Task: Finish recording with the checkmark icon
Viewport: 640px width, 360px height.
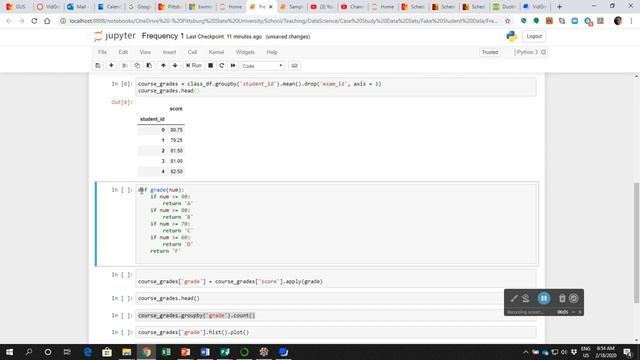Action: [573, 298]
